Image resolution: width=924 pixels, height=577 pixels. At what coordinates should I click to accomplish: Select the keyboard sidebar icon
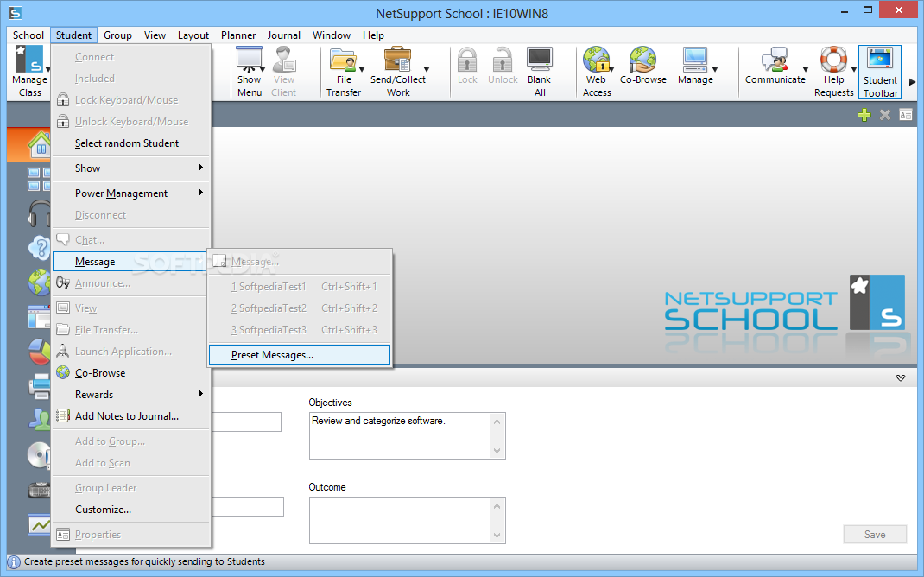point(40,490)
